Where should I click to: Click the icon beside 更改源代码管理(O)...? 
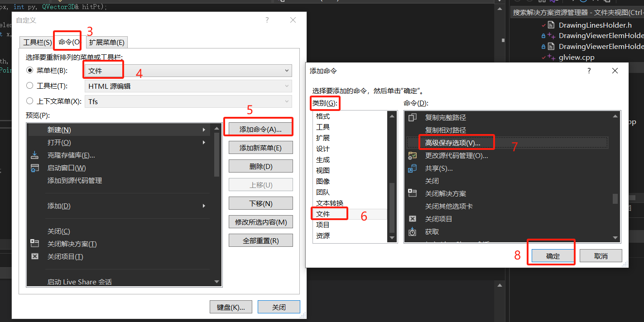[412, 155]
